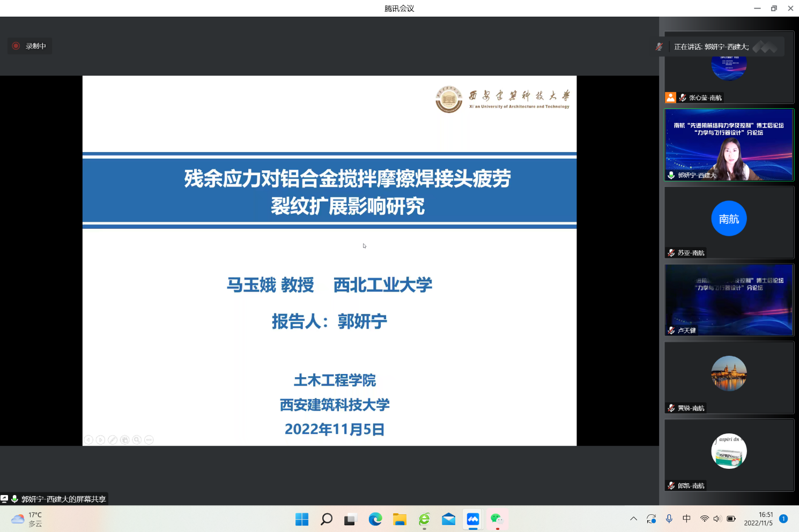The width and height of the screenshot is (799, 532).
Task: Open the date and time flyout
Action: tap(758, 519)
